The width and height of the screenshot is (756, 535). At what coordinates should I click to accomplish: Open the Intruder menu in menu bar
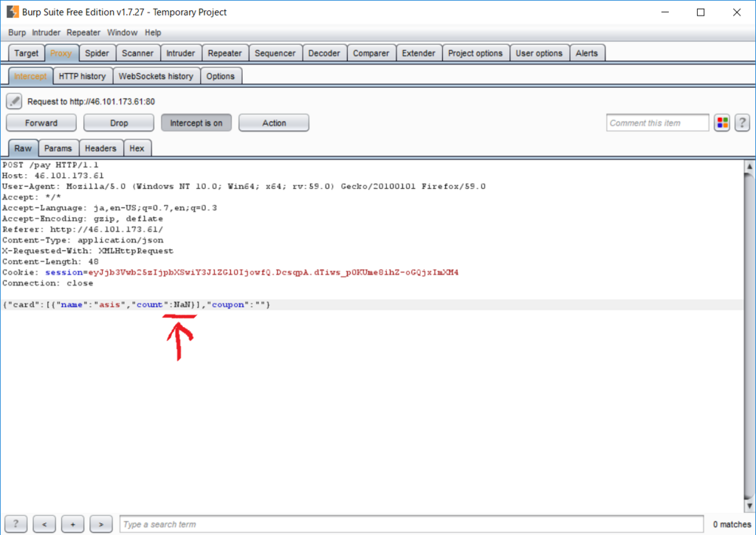point(47,32)
